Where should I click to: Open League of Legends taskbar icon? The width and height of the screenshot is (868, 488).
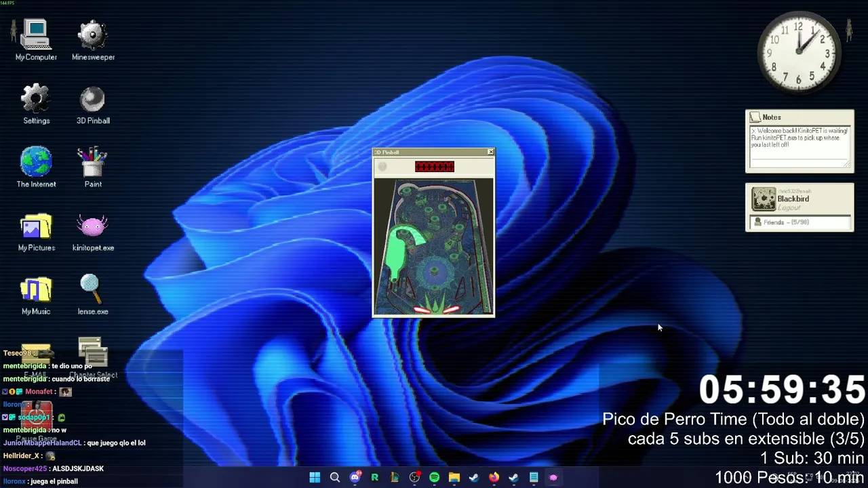click(395, 478)
